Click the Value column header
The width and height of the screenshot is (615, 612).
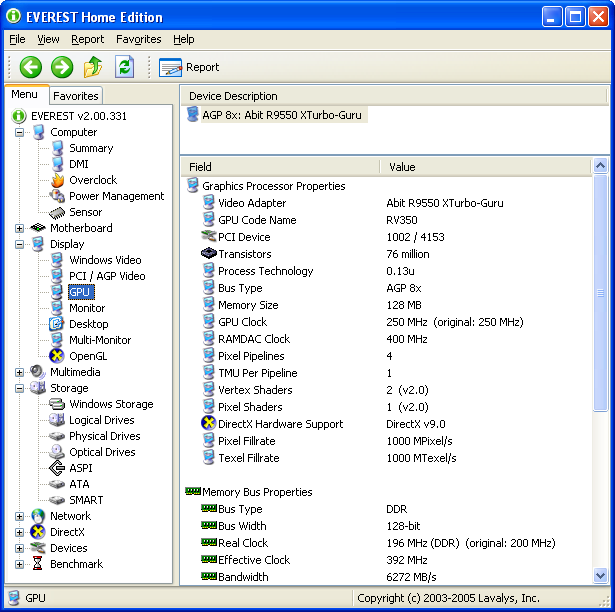486,167
